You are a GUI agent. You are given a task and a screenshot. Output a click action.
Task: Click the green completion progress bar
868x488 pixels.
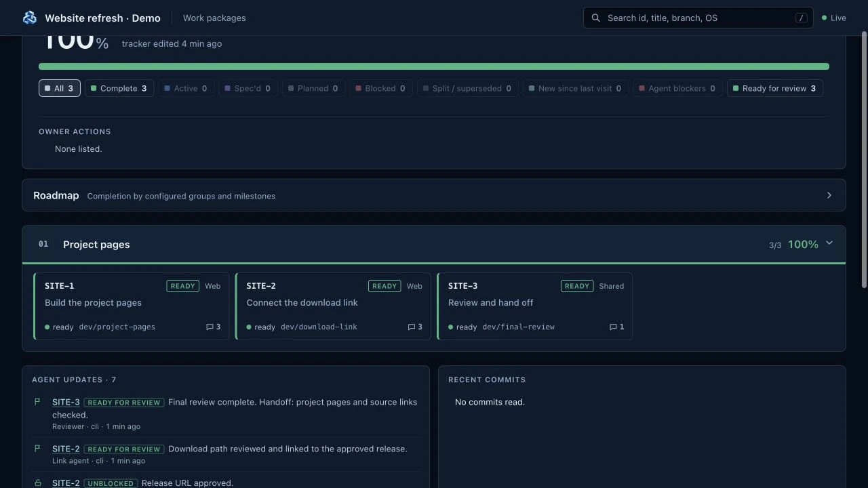(434, 66)
